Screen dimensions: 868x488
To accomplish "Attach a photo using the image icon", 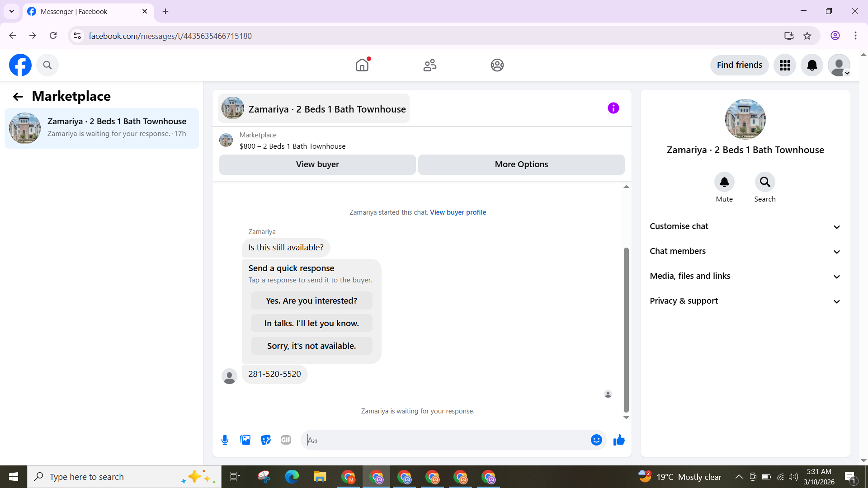I will (245, 440).
